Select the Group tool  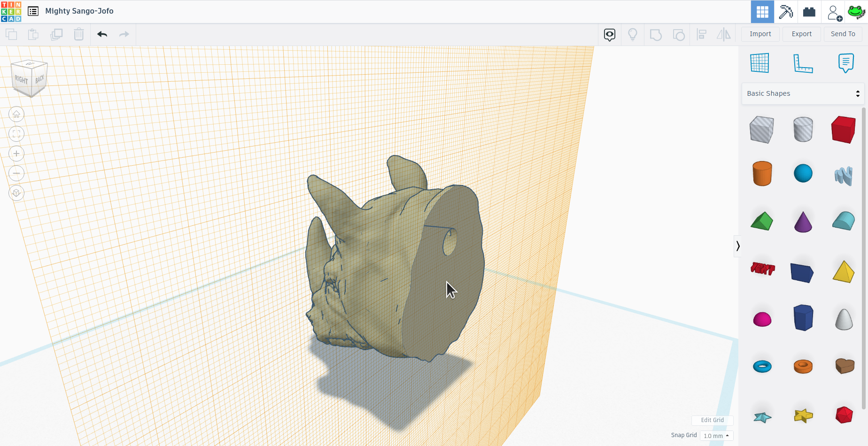656,34
